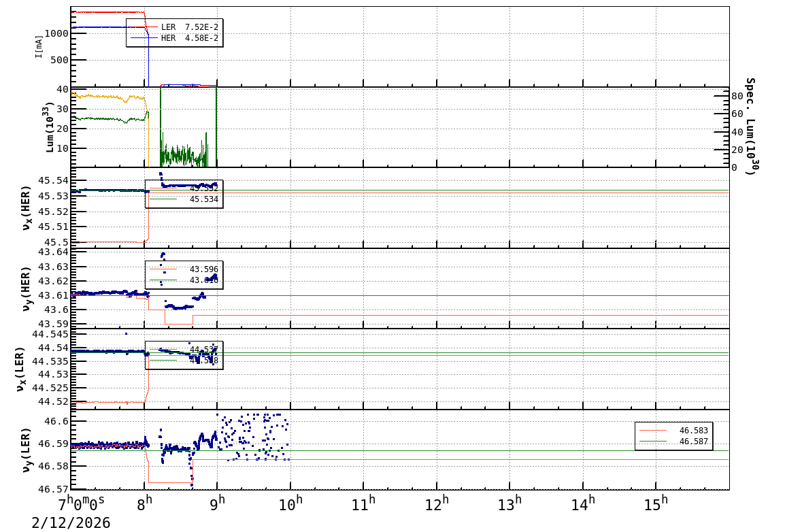Click the νx(HER) axis label
The height and width of the screenshot is (532, 785).
point(27,207)
